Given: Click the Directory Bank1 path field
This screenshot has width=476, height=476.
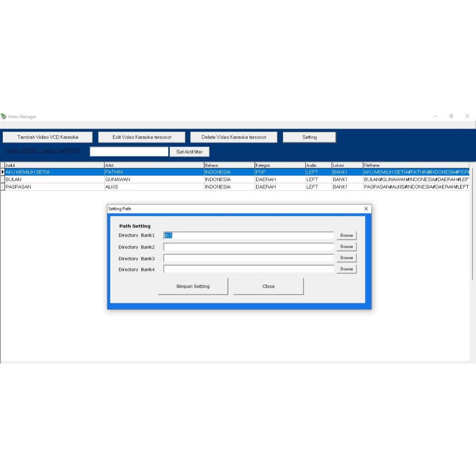Looking at the screenshot, I should point(249,235).
